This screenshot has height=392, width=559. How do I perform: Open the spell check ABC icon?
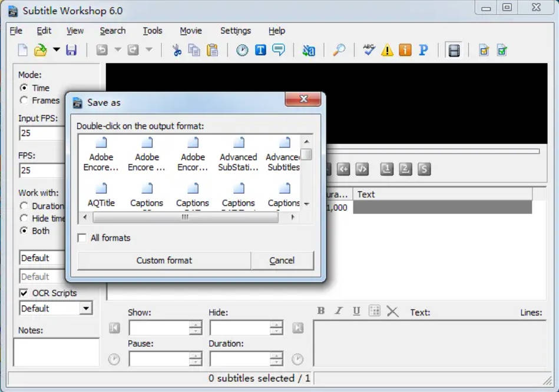pos(368,50)
